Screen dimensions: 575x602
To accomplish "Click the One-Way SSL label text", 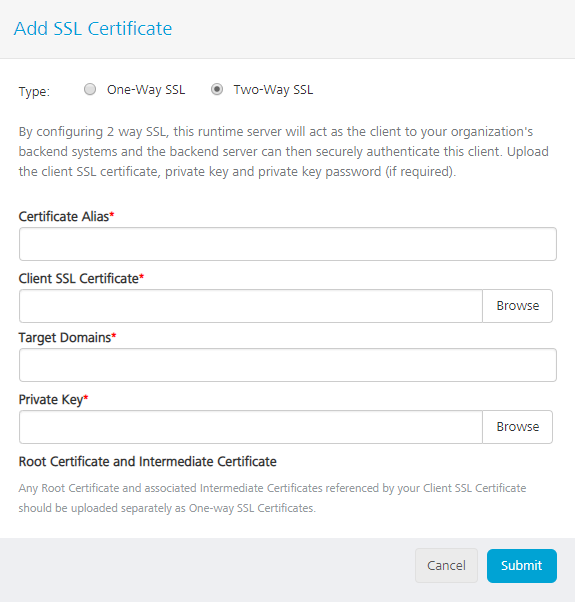I will [146, 89].
